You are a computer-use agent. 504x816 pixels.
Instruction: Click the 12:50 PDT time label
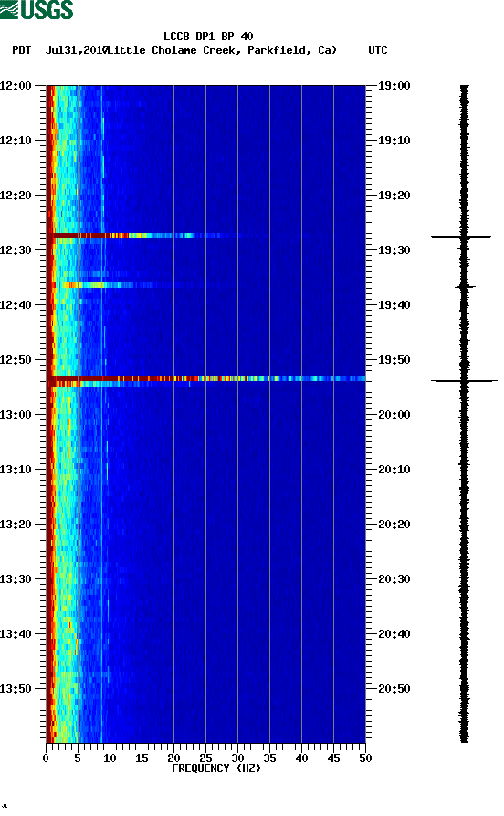click(16, 360)
